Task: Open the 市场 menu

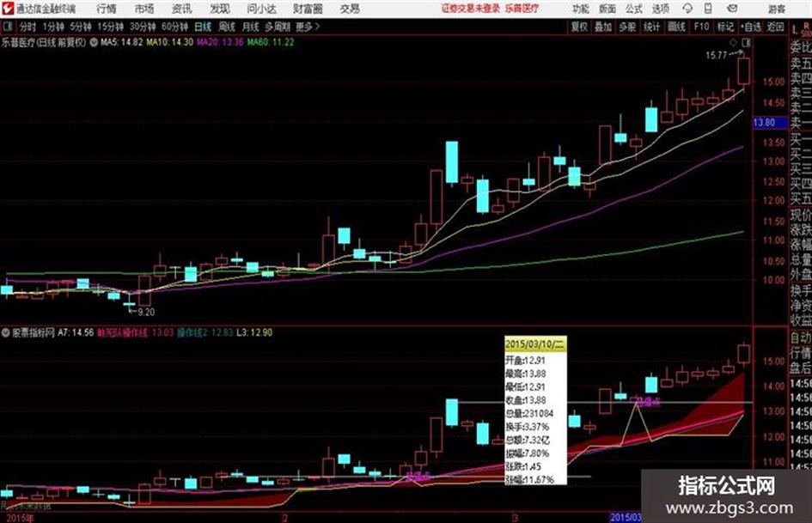Action: pos(144,9)
